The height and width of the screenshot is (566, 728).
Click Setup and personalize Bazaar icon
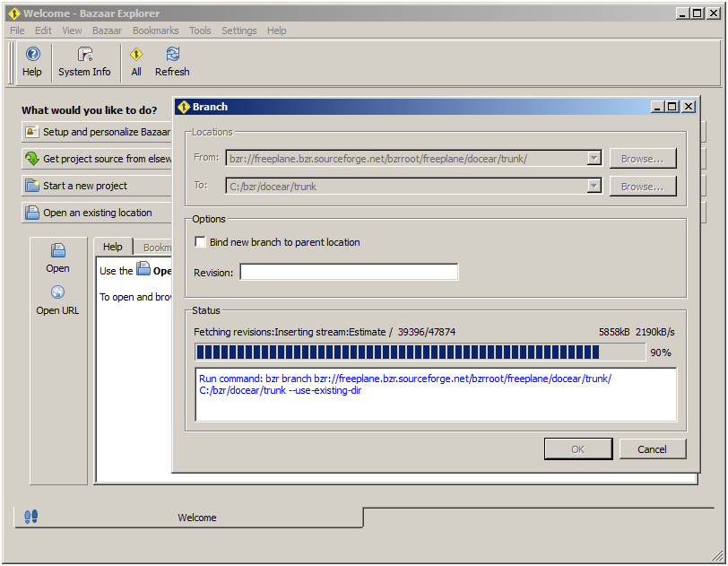click(32, 132)
